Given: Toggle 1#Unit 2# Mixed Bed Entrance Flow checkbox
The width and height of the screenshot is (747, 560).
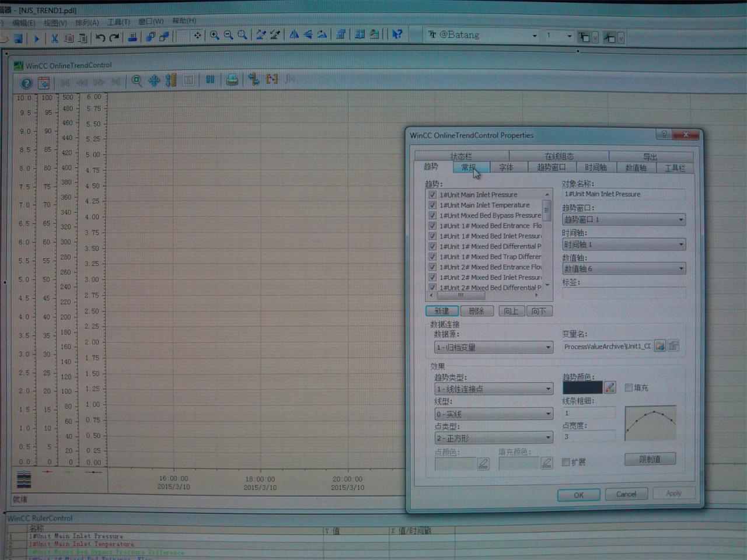Looking at the screenshot, I should pyautogui.click(x=432, y=267).
